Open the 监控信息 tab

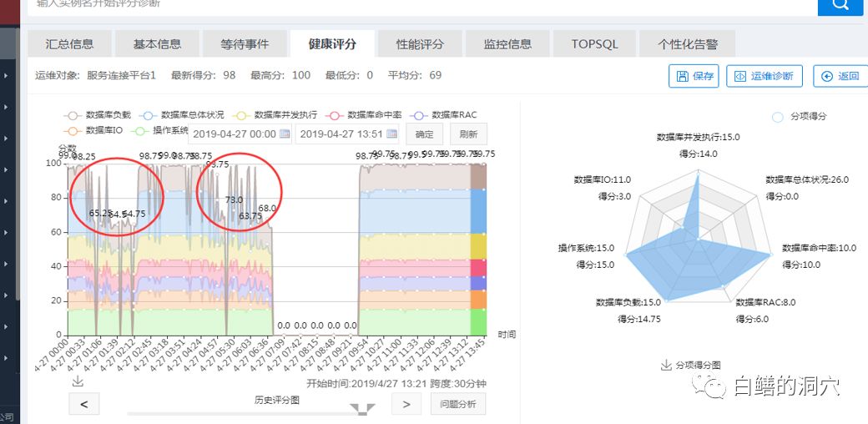point(507,44)
